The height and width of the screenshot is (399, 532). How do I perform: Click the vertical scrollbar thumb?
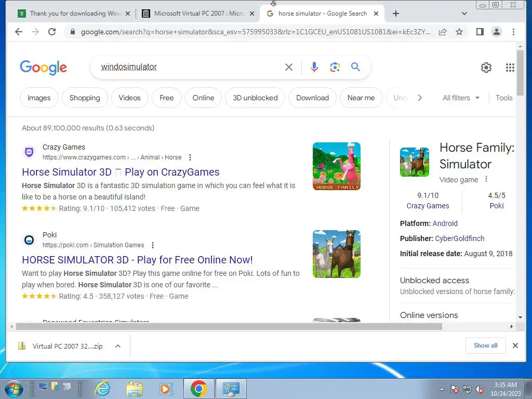pyautogui.click(x=521, y=73)
